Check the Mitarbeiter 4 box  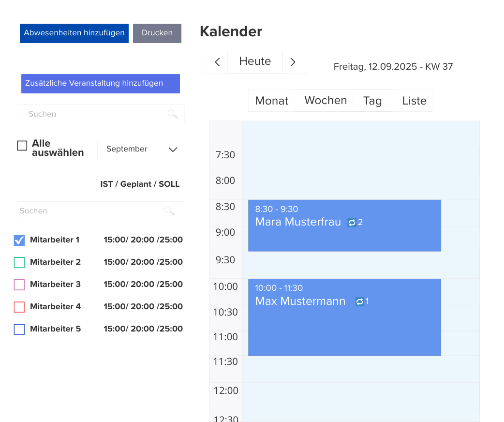(19, 307)
